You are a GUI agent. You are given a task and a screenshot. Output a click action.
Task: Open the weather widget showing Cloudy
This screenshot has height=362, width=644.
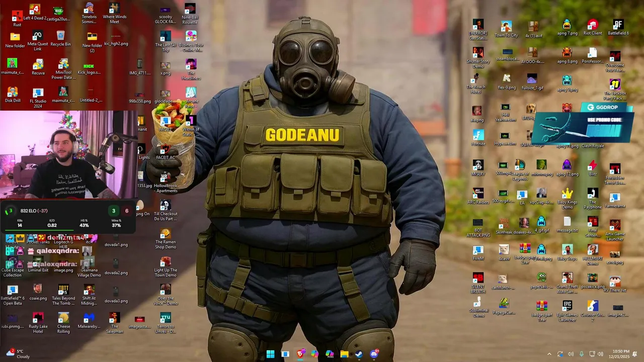[x=18, y=354]
